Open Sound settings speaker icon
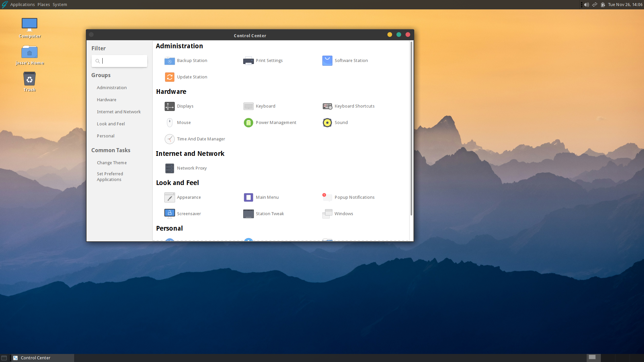 (x=327, y=123)
